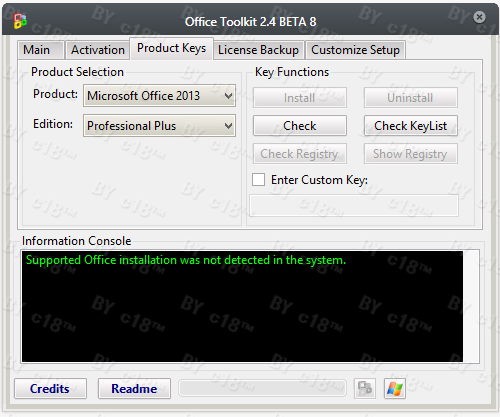Click the Office icon button near the progress bar
Screen dimensions: 500x417
[x=365, y=388]
